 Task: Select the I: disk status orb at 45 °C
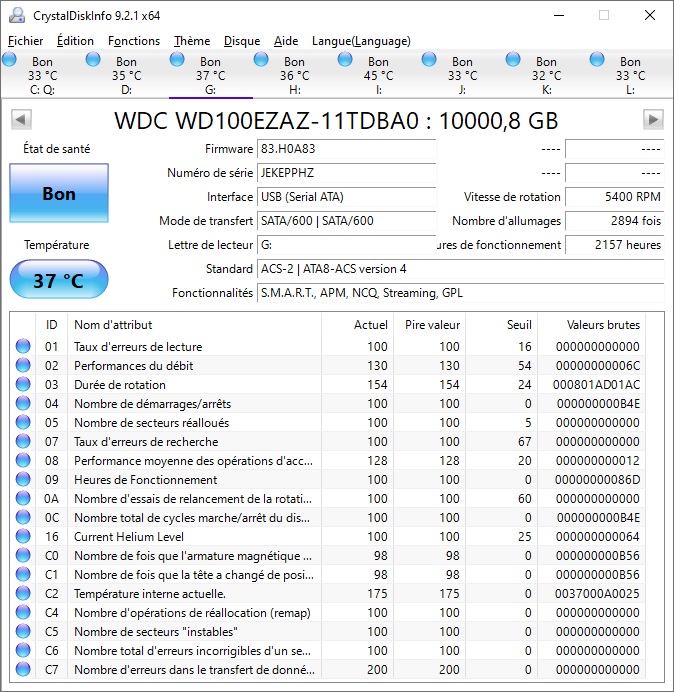[x=345, y=59]
